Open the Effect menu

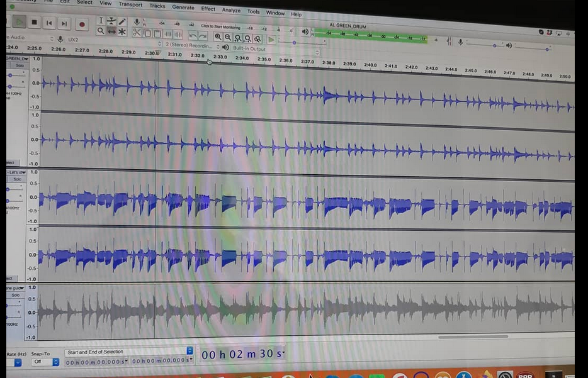pyautogui.click(x=208, y=9)
